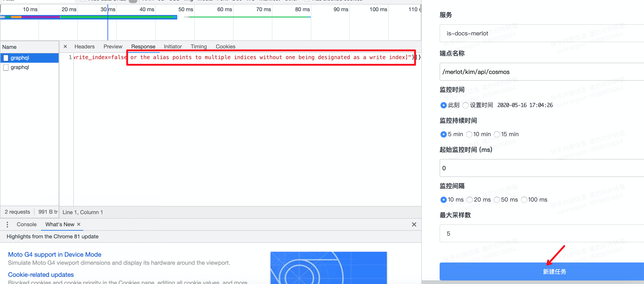Click the selected graphql file icon
The width and height of the screenshot is (644, 284).
pyautogui.click(x=6, y=58)
